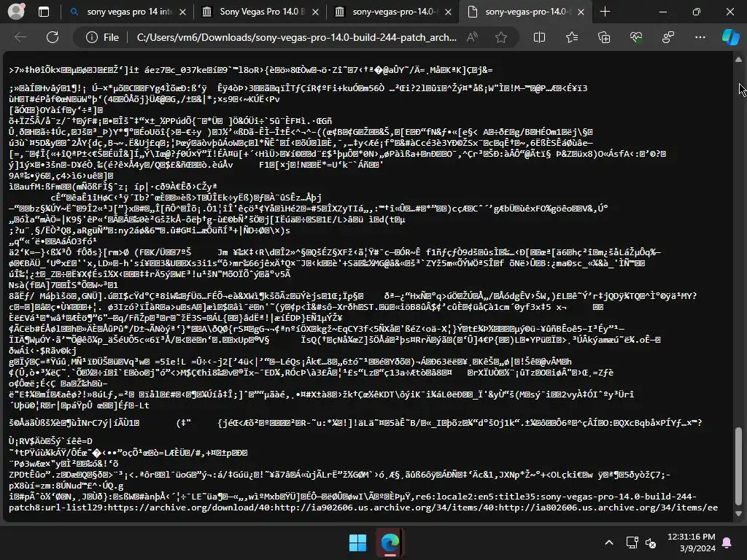Show hidden system tray icons
This screenshot has width=747, height=560.
[x=609, y=542]
